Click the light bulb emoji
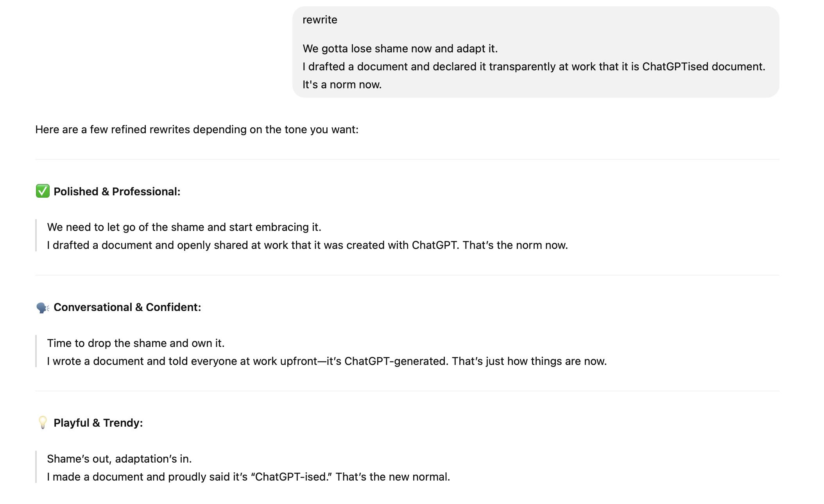 tap(43, 423)
